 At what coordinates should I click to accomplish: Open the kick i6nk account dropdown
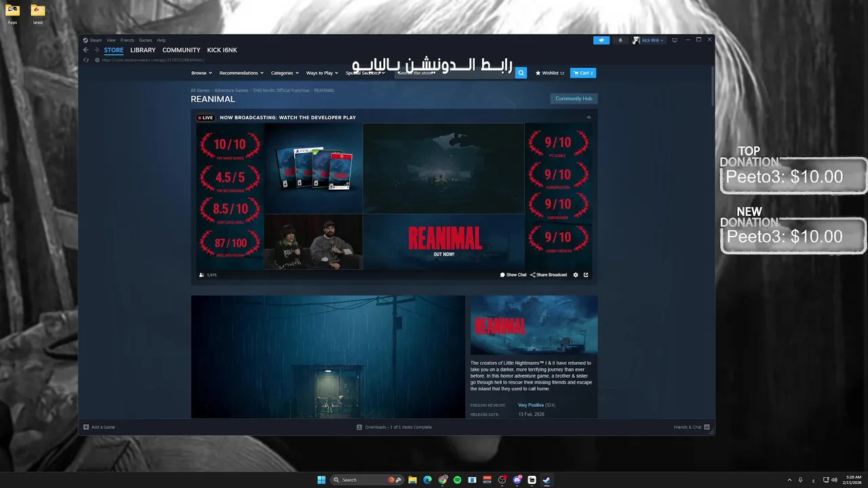coord(649,40)
